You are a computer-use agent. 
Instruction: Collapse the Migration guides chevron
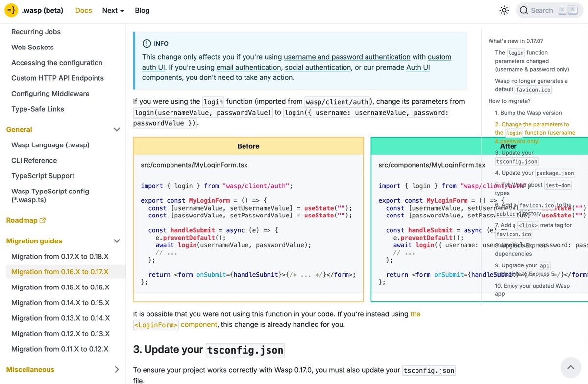[117, 241]
